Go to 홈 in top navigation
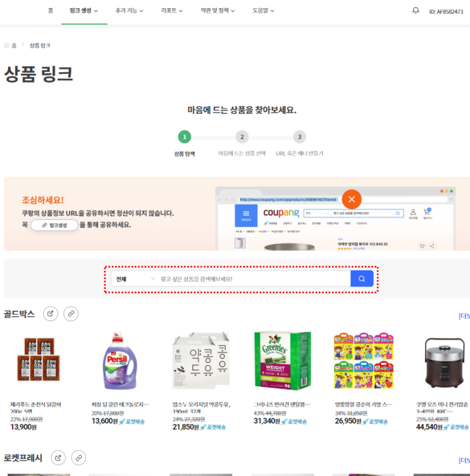Viewport: 470px width, 476px height. tap(51, 11)
